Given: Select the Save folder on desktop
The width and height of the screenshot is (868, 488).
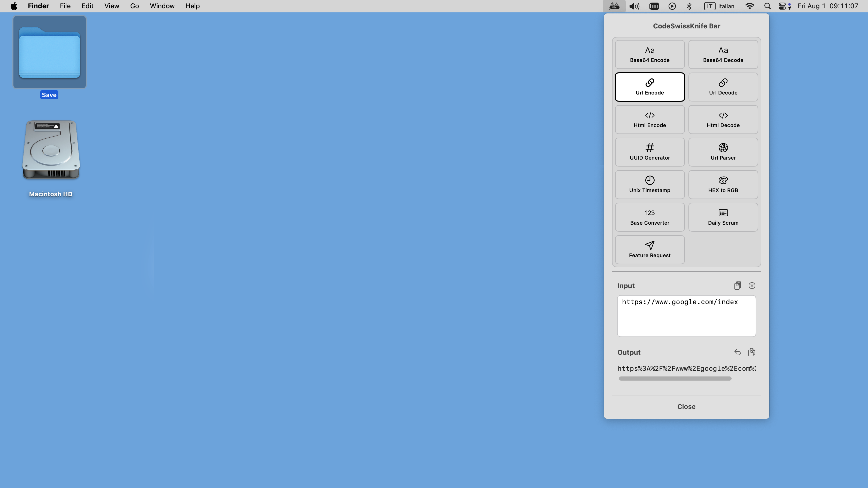Looking at the screenshot, I should 50,52.
